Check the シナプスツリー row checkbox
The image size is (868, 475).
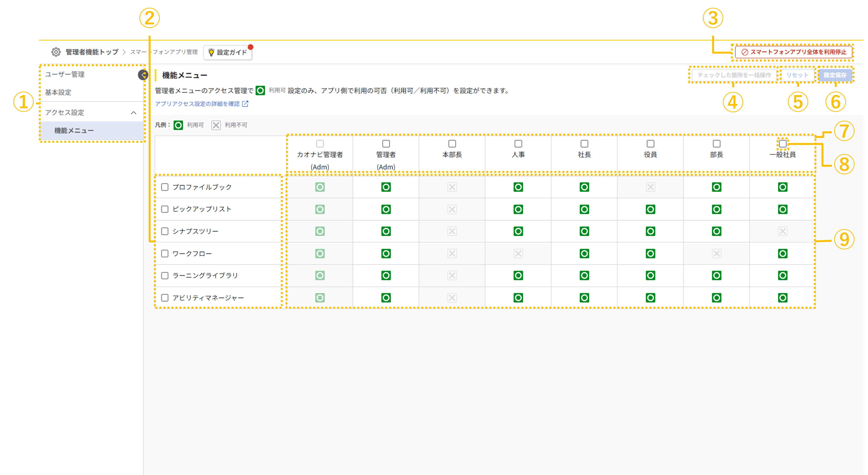point(165,231)
